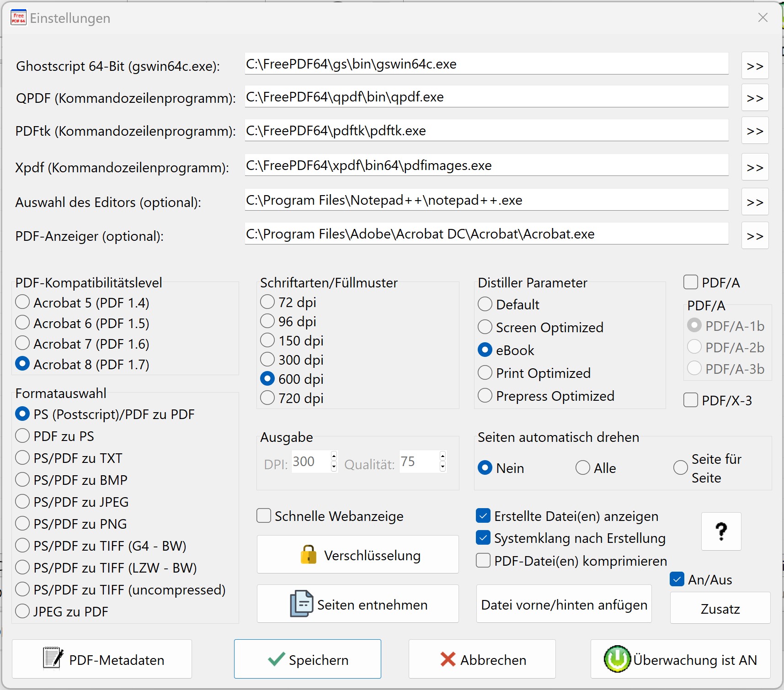Choose 300 dpi radio for fonts/patterns
The width and height of the screenshot is (784, 690).
(x=292, y=360)
